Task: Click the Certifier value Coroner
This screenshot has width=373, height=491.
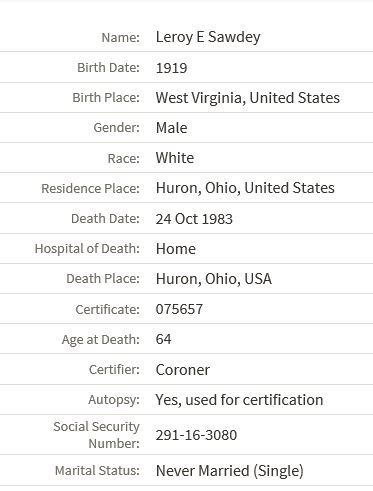Action: 183,370
